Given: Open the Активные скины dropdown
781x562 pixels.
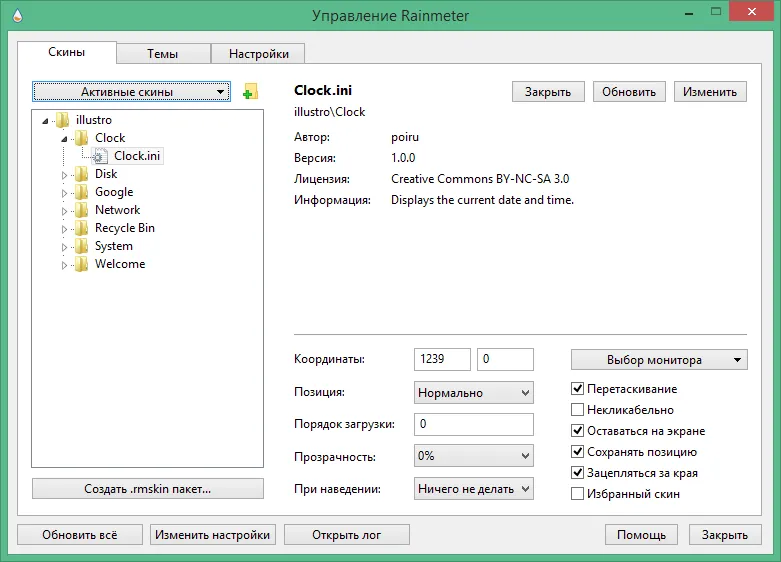Looking at the screenshot, I should click(131, 92).
